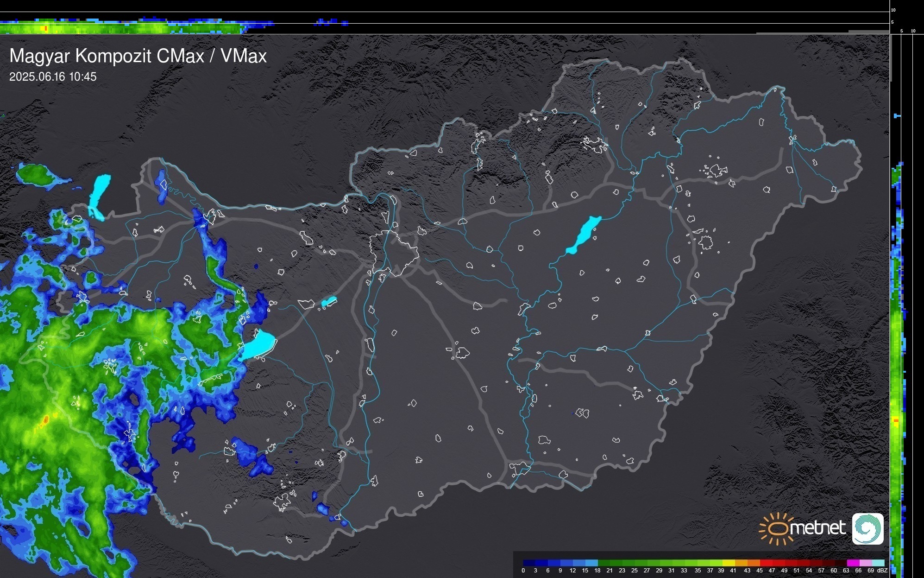Click the dBZ unit label in legend
Screen dimensions: 924x578
coord(882,571)
